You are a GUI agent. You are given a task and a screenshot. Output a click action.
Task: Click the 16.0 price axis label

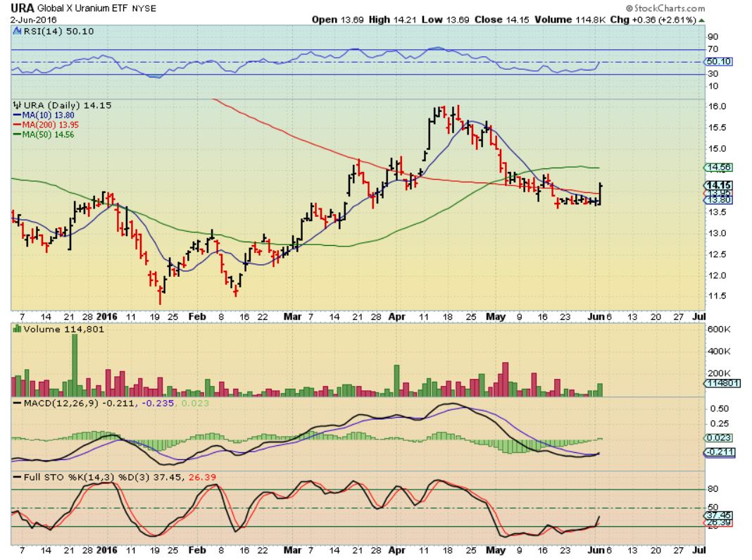pyautogui.click(x=717, y=106)
